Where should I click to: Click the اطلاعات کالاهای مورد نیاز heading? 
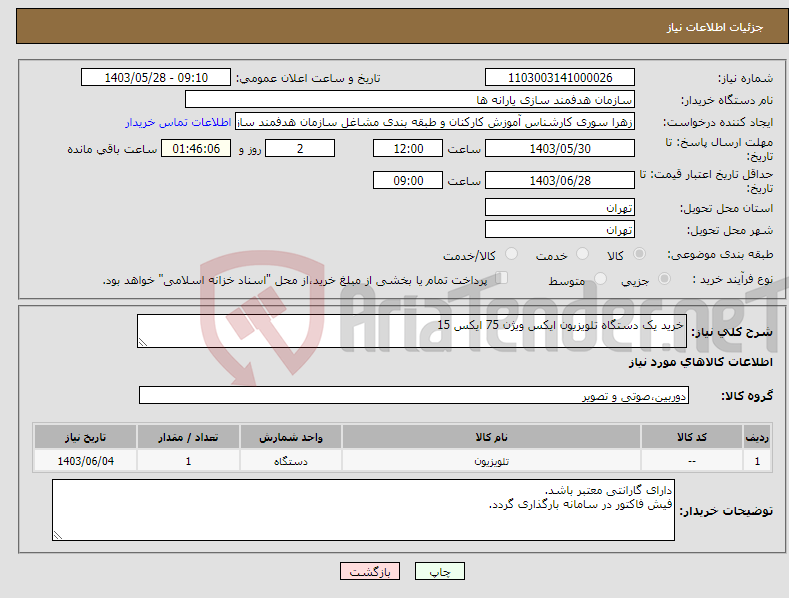click(700, 362)
